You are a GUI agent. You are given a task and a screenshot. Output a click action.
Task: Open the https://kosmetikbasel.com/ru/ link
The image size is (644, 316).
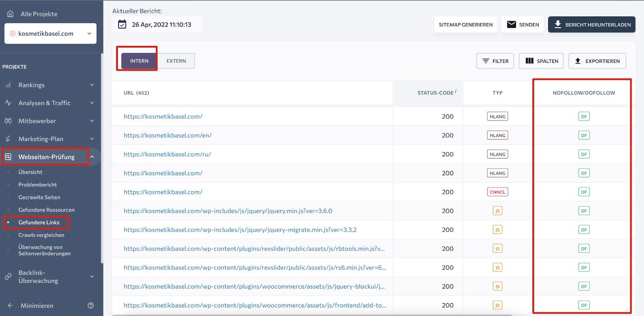(x=167, y=154)
